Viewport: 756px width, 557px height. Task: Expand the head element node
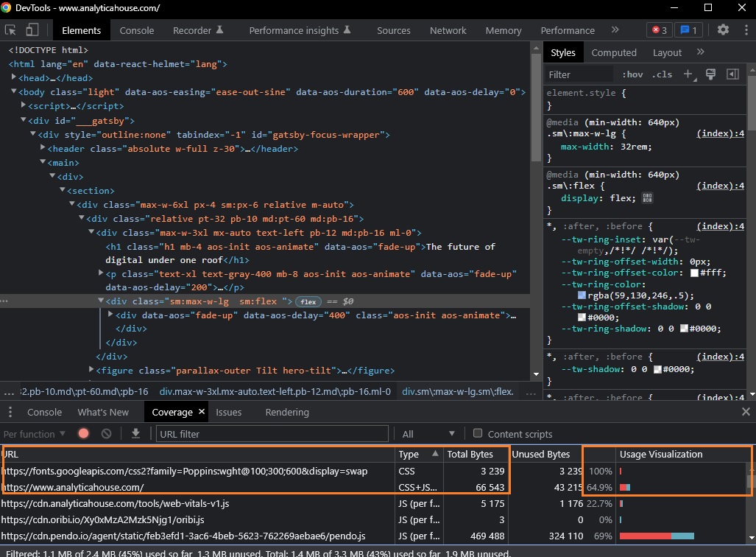pos(14,77)
